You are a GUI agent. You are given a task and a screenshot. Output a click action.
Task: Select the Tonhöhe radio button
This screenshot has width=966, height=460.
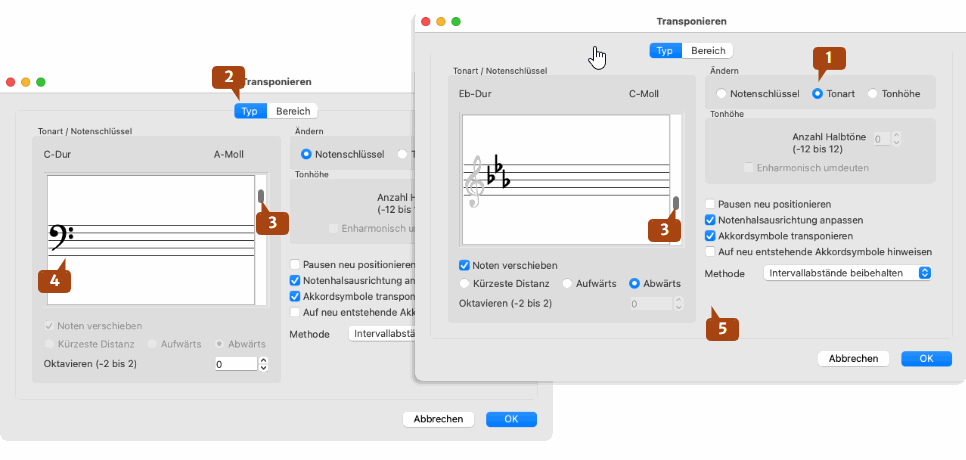(x=873, y=93)
